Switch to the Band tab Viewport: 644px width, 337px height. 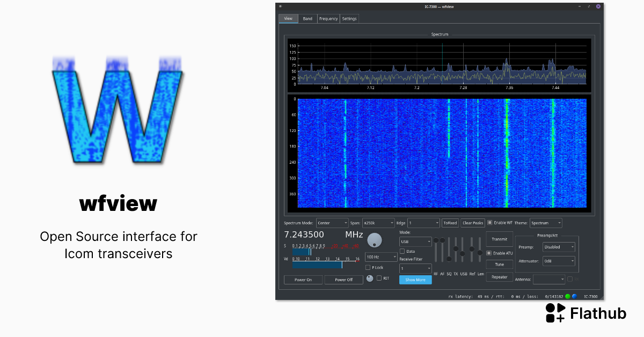point(308,18)
